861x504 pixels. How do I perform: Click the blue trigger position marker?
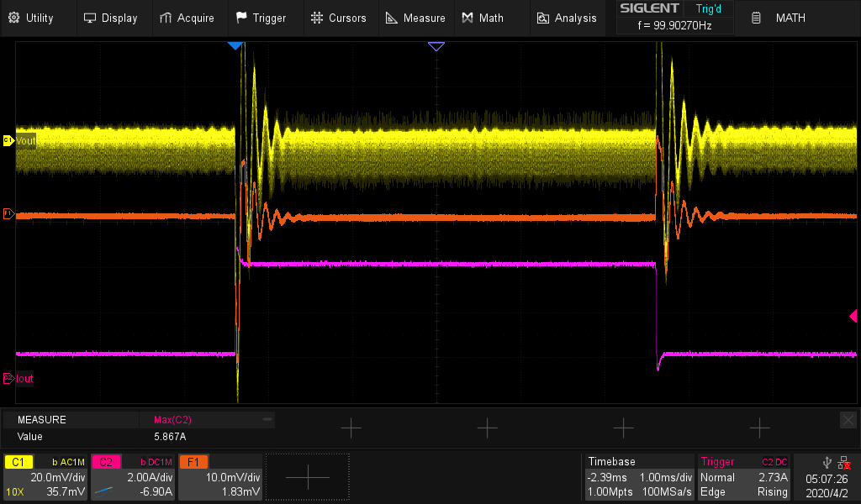coord(235,45)
